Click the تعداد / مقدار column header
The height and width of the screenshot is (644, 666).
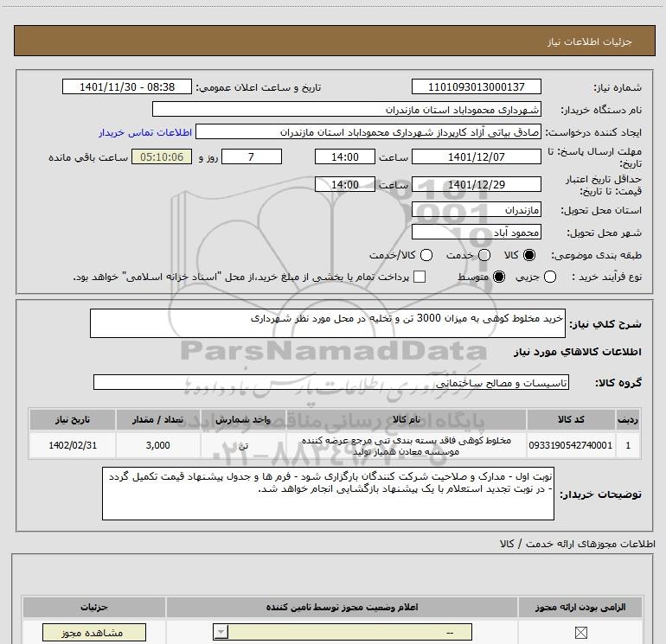pos(158,420)
